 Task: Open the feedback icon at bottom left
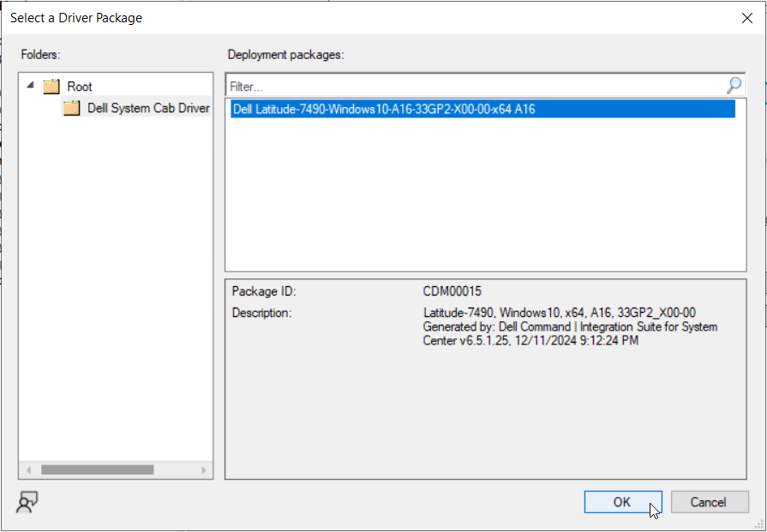click(27, 502)
